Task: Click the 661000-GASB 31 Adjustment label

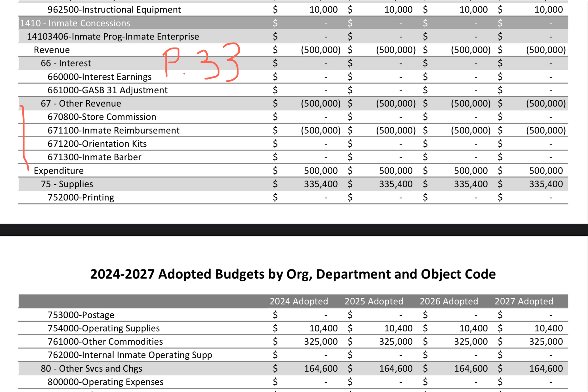Action: click(x=108, y=90)
